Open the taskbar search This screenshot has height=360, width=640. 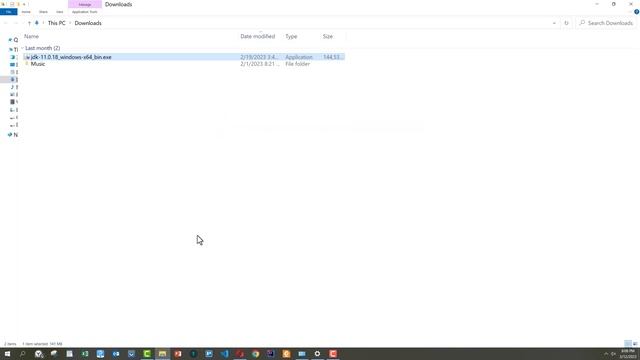(22, 354)
